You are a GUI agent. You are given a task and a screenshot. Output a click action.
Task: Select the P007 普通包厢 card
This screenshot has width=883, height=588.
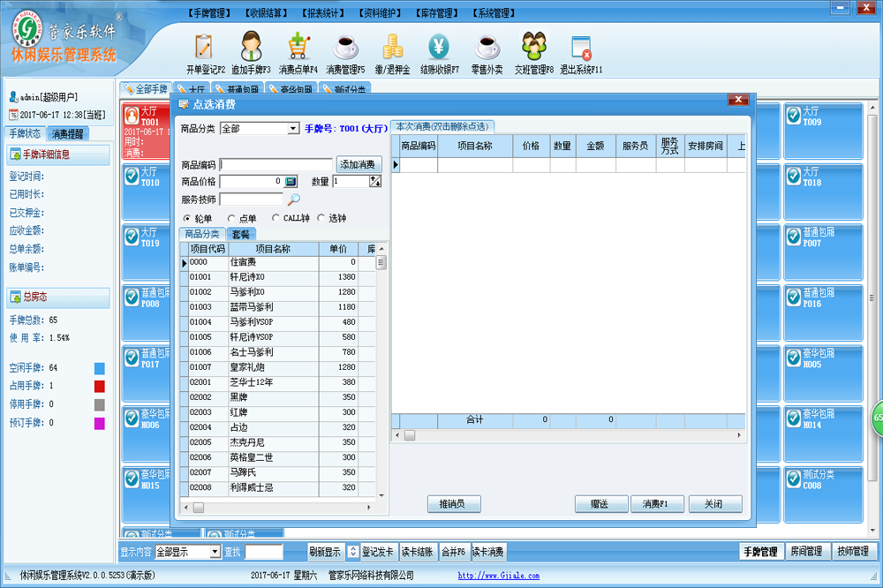(823, 252)
